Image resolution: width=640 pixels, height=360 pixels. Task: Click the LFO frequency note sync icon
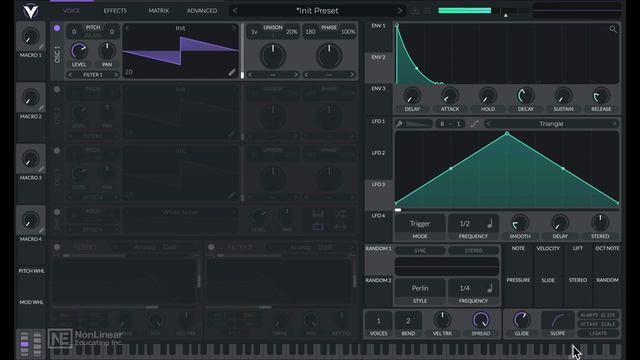pyautogui.click(x=490, y=223)
